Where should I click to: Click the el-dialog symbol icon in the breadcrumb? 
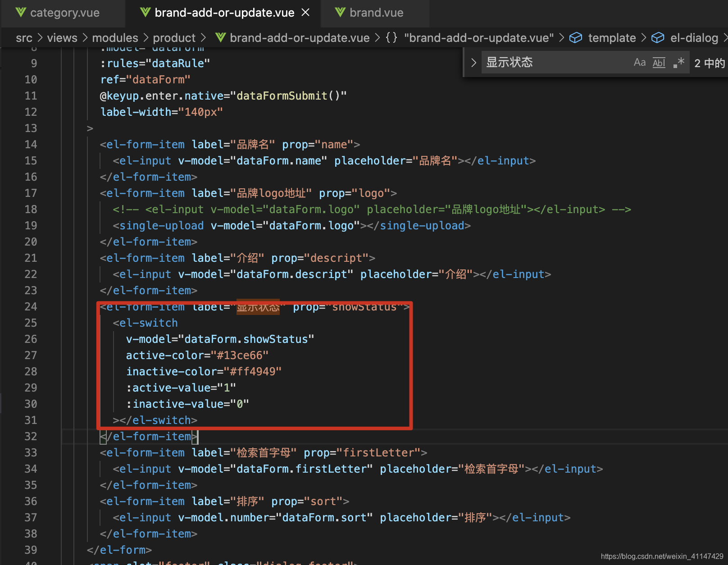658,38
